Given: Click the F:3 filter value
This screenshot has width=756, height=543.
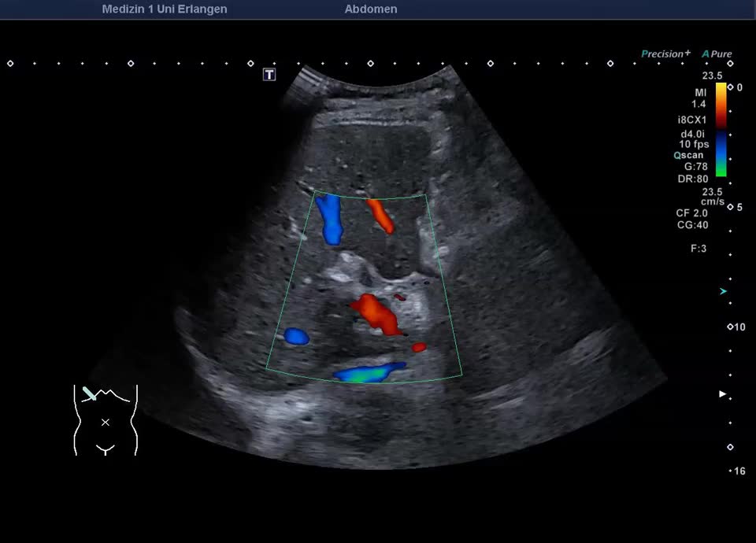Looking at the screenshot, I should [x=699, y=249].
